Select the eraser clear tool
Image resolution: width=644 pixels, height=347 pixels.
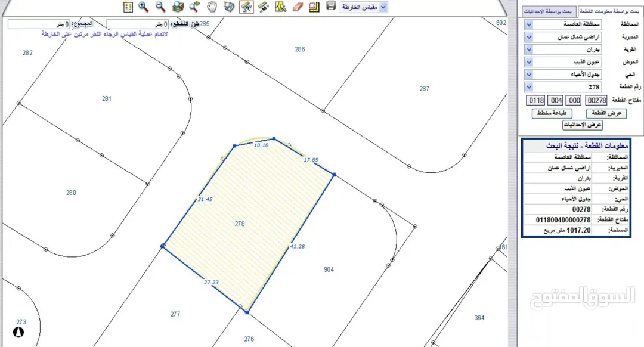(298, 7)
